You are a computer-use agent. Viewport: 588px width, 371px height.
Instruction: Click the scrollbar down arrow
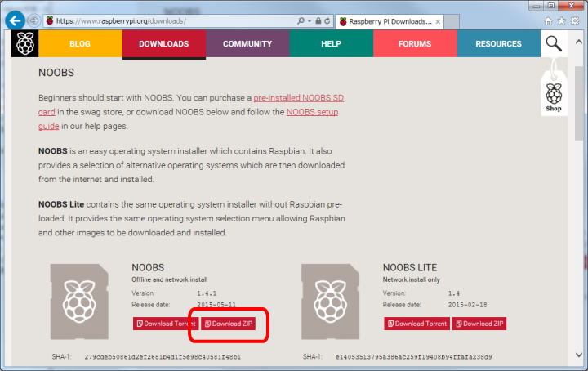click(579, 355)
